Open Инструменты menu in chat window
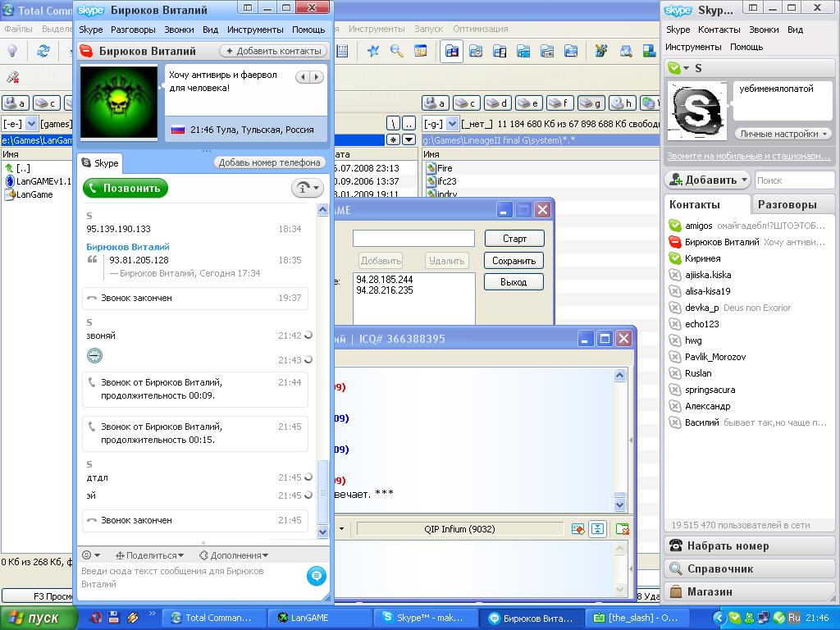This screenshot has height=630, width=840. click(x=255, y=30)
